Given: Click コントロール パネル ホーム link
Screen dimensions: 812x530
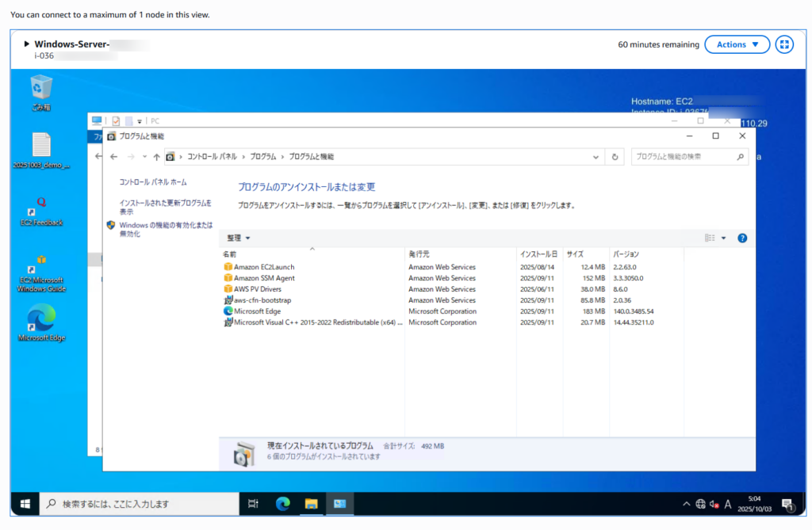Looking at the screenshot, I should click(x=153, y=182).
